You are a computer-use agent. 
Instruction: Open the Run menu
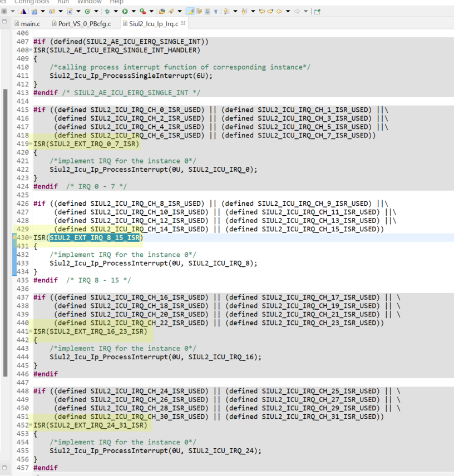point(63,2)
